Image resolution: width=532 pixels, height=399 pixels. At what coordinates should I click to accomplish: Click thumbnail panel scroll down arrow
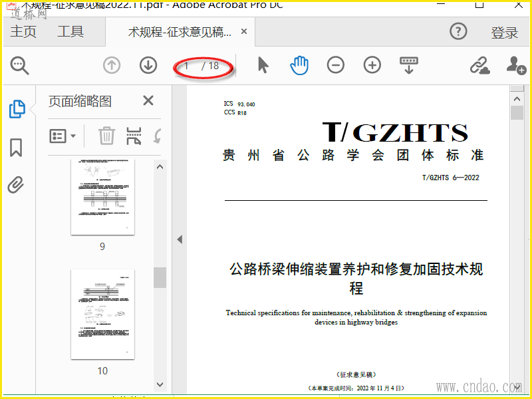(x=160, y=384)
